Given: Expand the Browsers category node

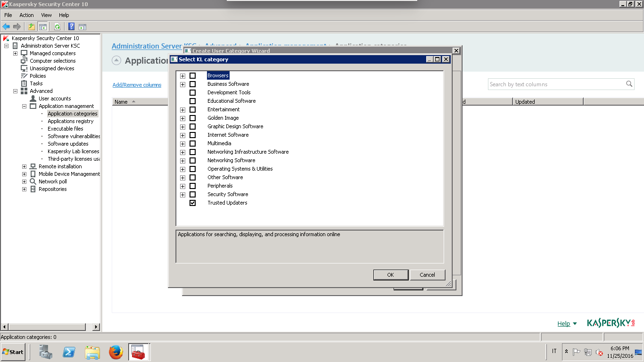Looking at the screenshot, I should click(x=183, y=76).
